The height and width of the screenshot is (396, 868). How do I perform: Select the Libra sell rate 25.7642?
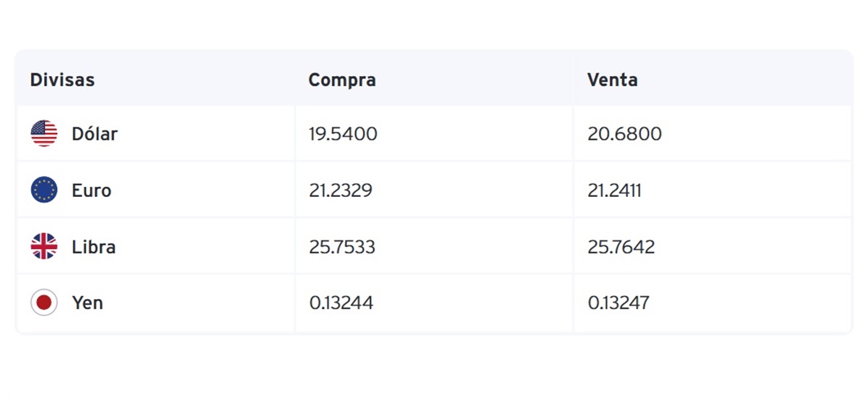tap(621, 247)
